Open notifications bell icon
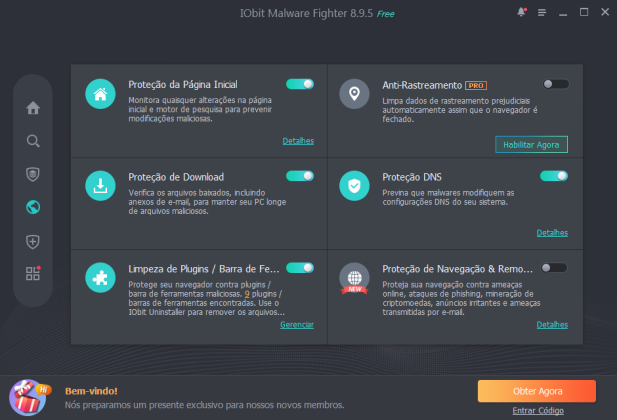This screenshot has height=420, width=617. [521, 12]
